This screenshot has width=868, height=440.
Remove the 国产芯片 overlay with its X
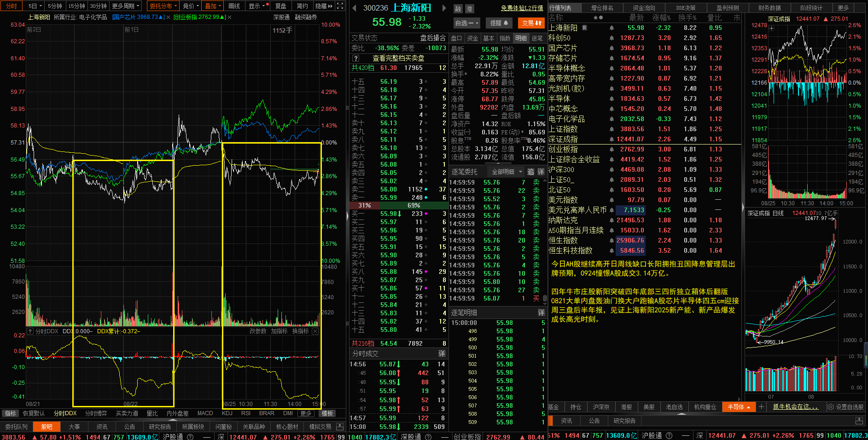point(168,17)
